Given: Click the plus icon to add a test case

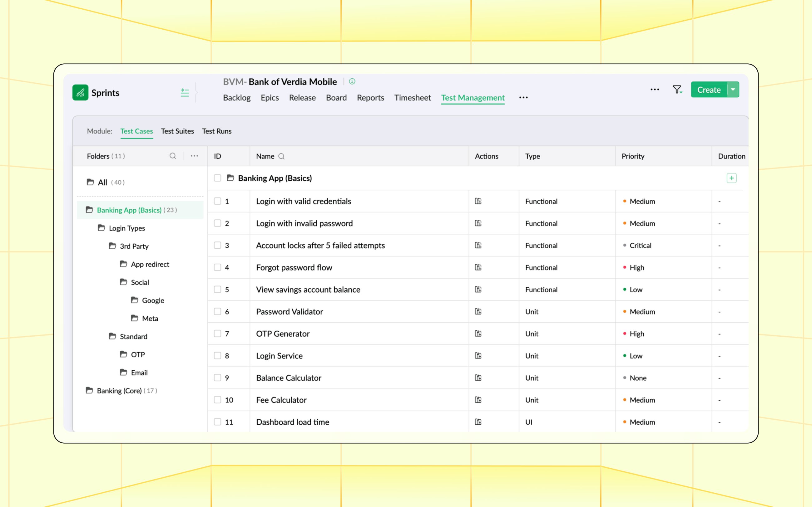Looking at the screenshot, I should point(732,178).
